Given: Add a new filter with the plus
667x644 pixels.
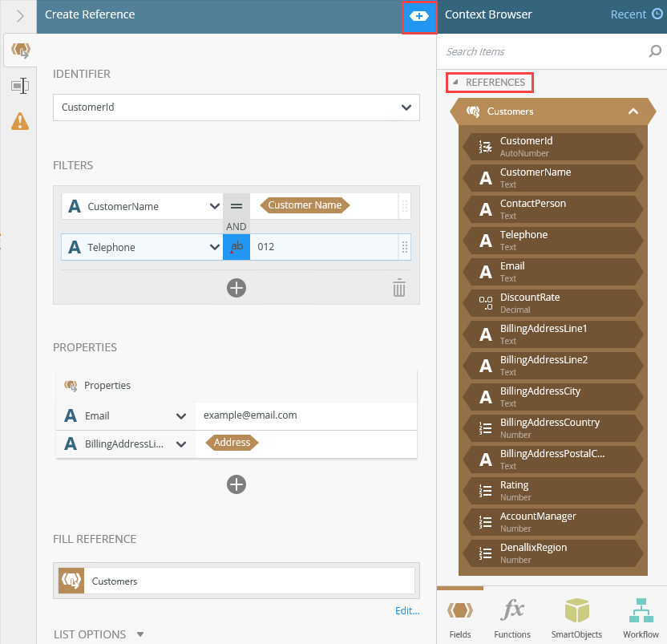Looking at the screenshot, I should [x=236, y=288].
